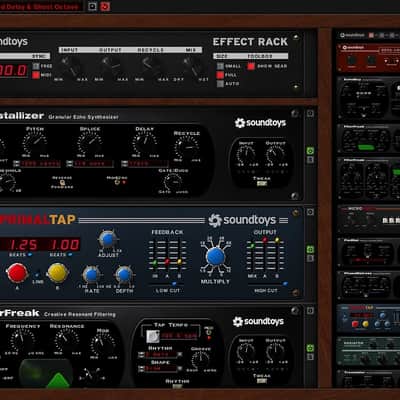Click the blue Rate knob on PrimalTap
Screen dimensions: 400x400
tap(91, 275)
